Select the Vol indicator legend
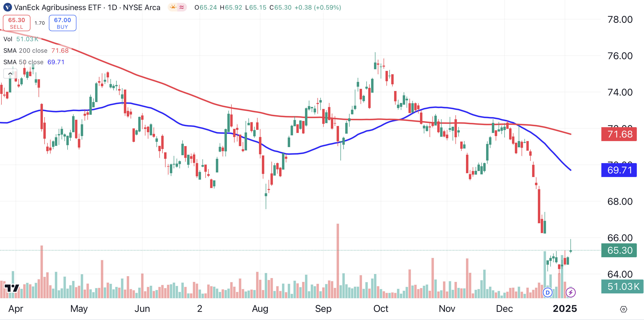The image size is (644, 320). tap(8, 39)
